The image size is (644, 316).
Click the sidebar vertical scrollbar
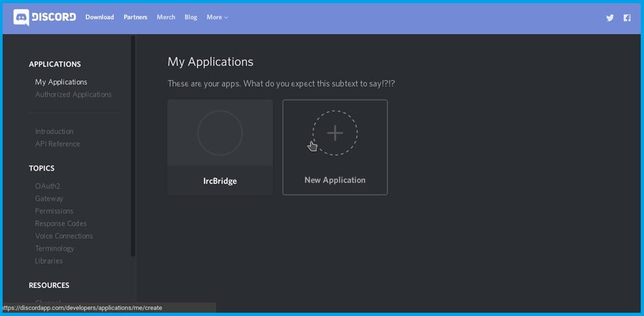[133, 144]
